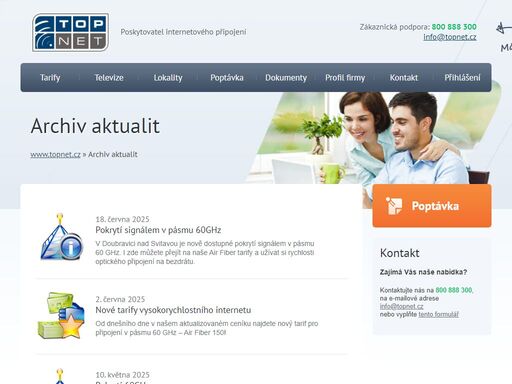The width and height of the screenshot is (512, 384).
Task: Click the date 18. června 2025
Action: pyautogui.click(x=122, y=219)
